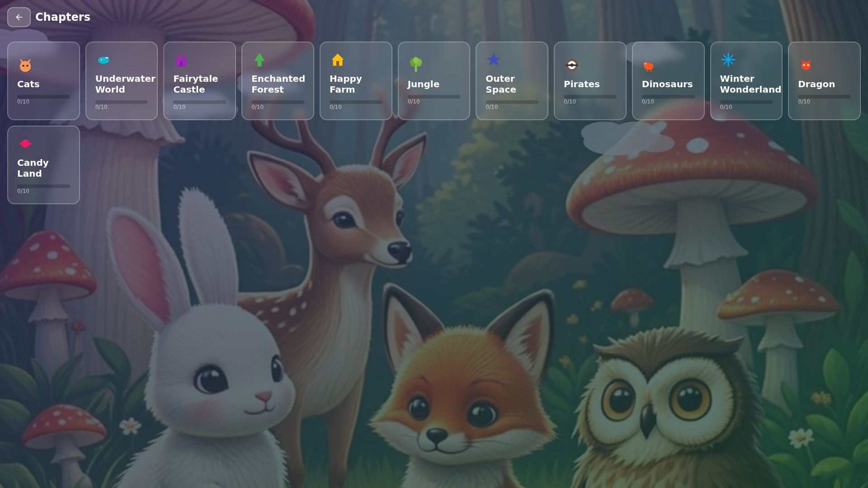Click the Cats 0/10 progress count
The width and height of the screenshot is (868, 488).
(x=23, y=102)
